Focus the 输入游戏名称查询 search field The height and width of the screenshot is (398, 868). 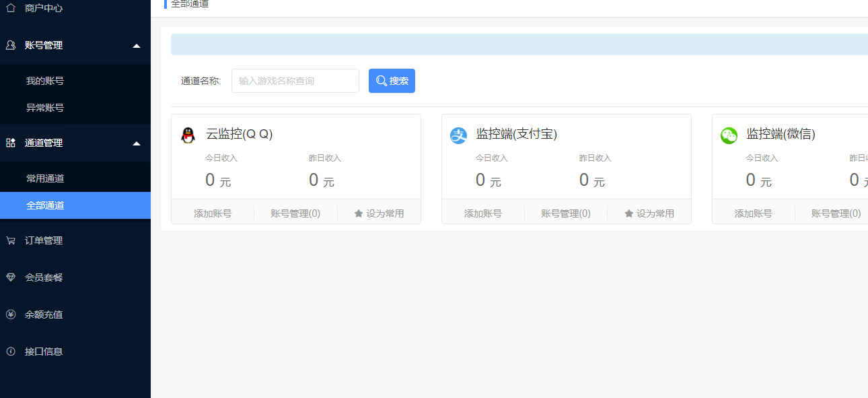click(295, 81)
